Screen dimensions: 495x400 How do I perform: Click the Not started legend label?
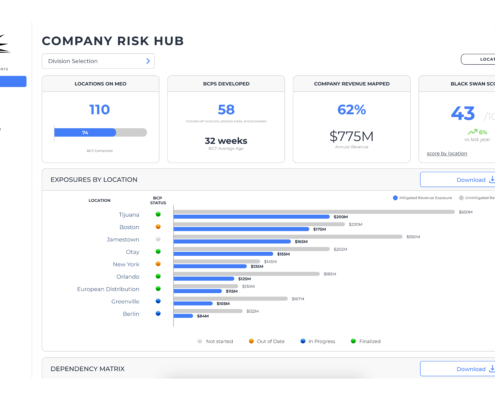click(x=219, y=341)
